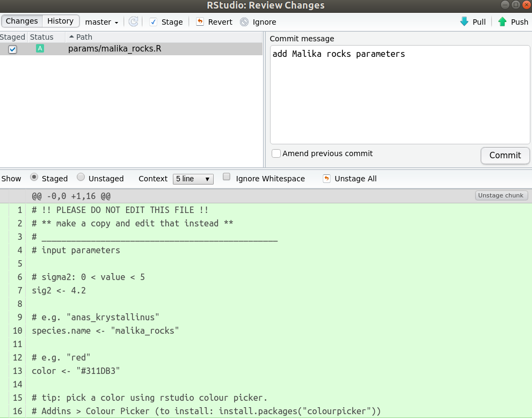Image resolution: width=532 pixels, height=419 pixels.
Task: Uncheck the staged checkbox for malika_rocks.R
Action: [12, 49]
